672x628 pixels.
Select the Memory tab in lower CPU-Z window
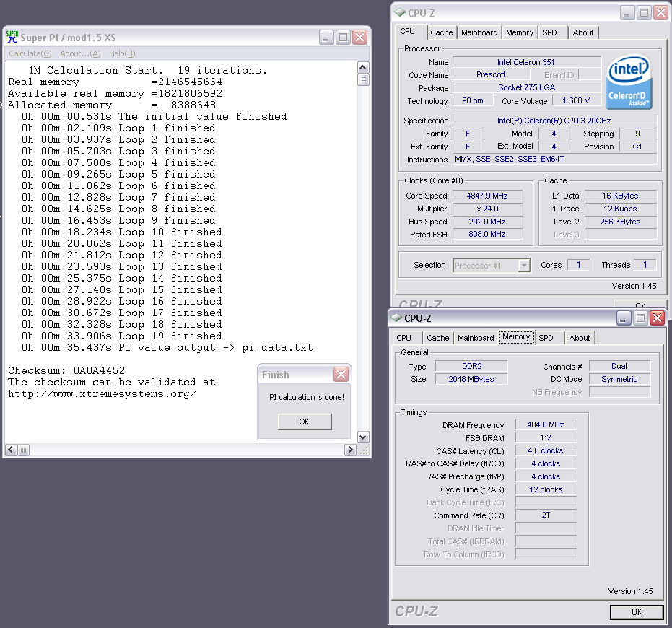tap(516, 337)
